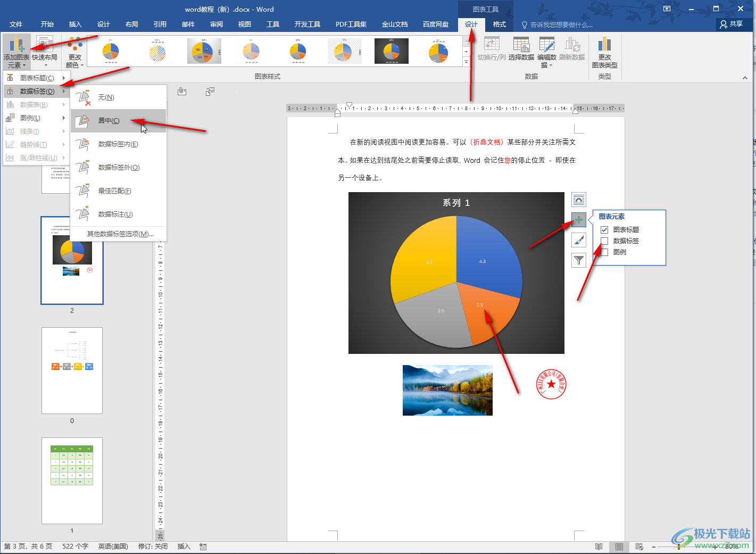Image resolution: width=756 pixels, height=554 pixels.
Task: Open Legend submenu item
Action: [x=36, y=118]
